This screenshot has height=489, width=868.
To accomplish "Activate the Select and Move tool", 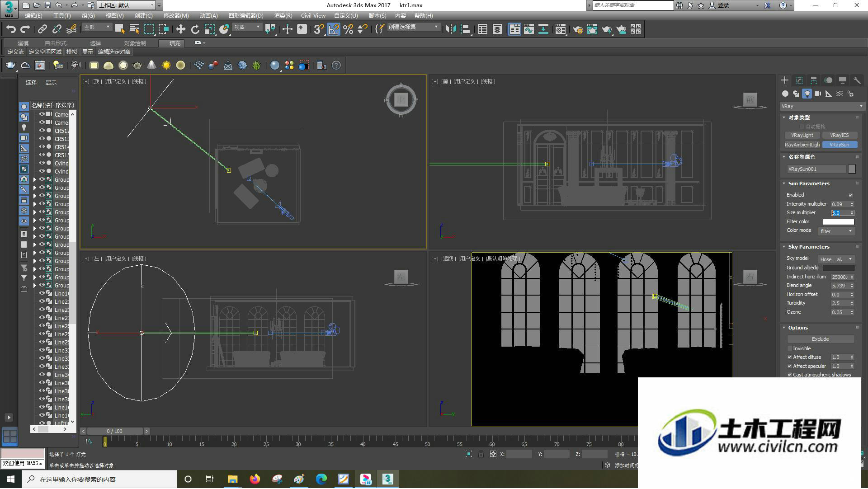I will coord(181,29).
